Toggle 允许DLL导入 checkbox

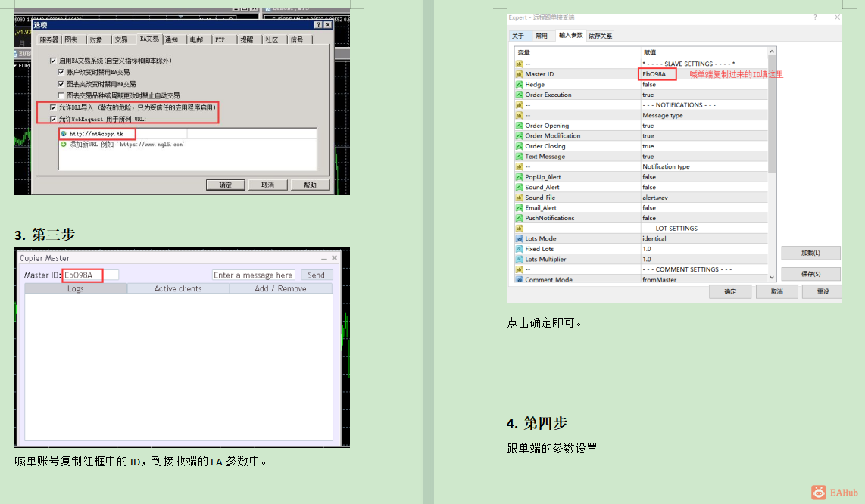pos(53,107)
